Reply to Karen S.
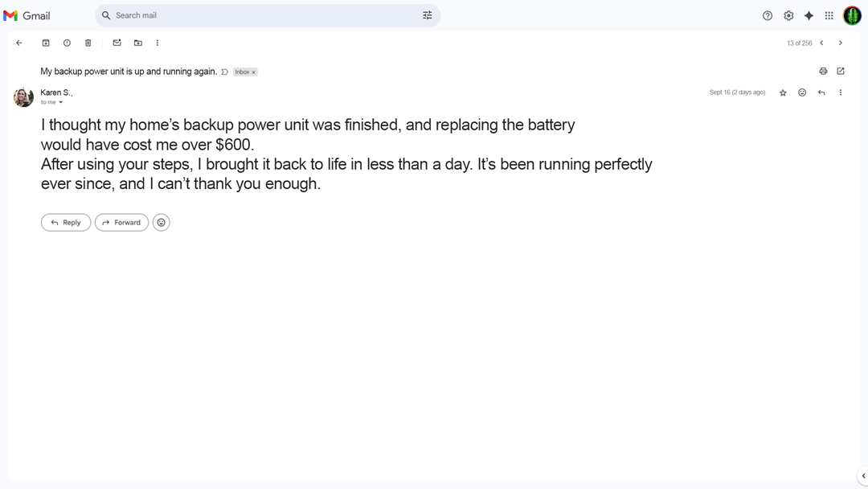868x489 pixels. click(65, 222)
